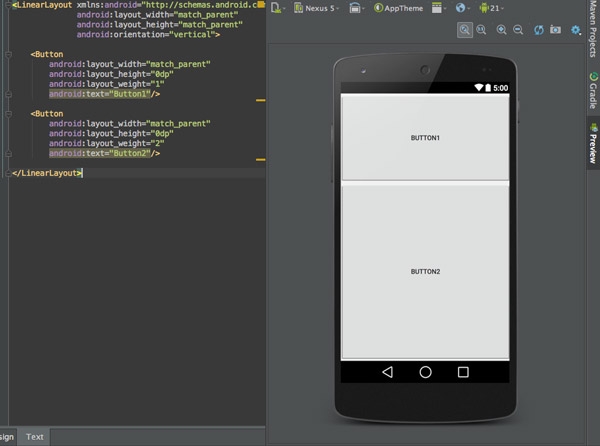Click BUTTON2 in the phone preview

click(425, 272)
